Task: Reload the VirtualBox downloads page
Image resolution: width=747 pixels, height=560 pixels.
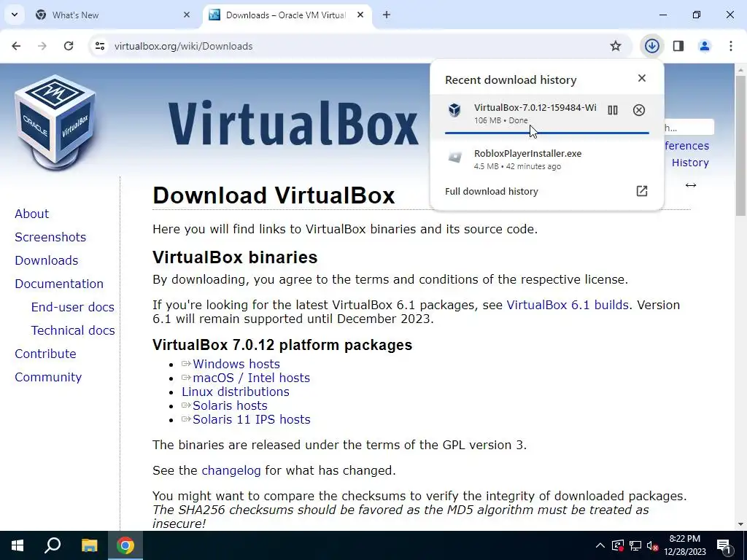Action: point(69,46)
